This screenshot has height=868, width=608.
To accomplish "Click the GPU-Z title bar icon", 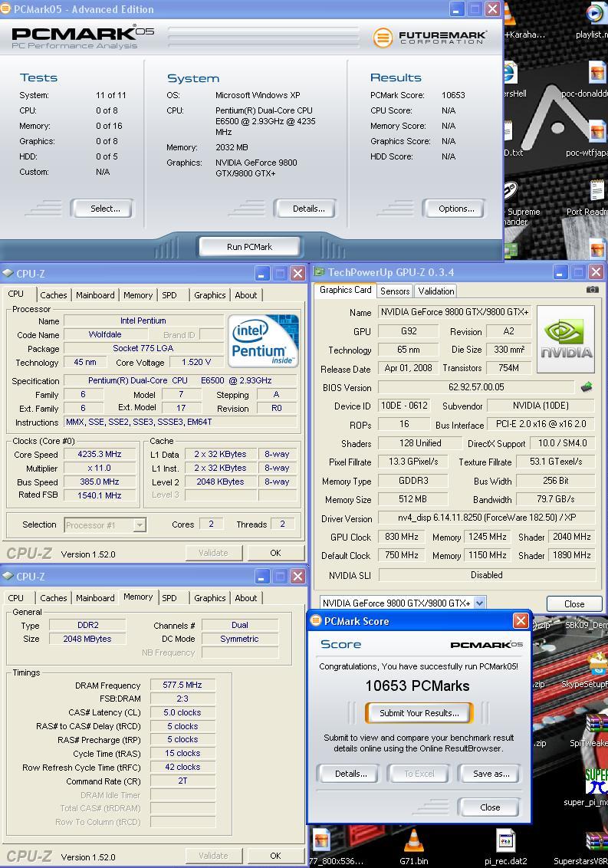I will pos(319,271).
